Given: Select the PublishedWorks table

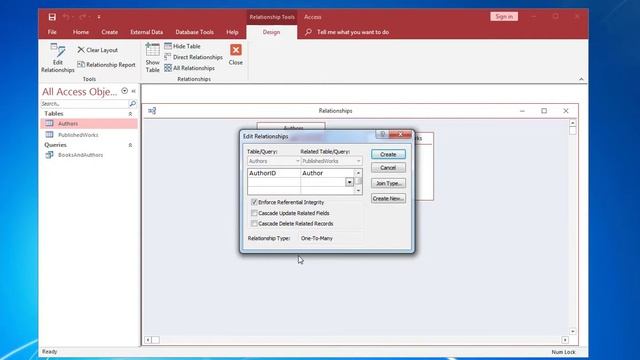Looking at the screenshot, I should 89,135.
